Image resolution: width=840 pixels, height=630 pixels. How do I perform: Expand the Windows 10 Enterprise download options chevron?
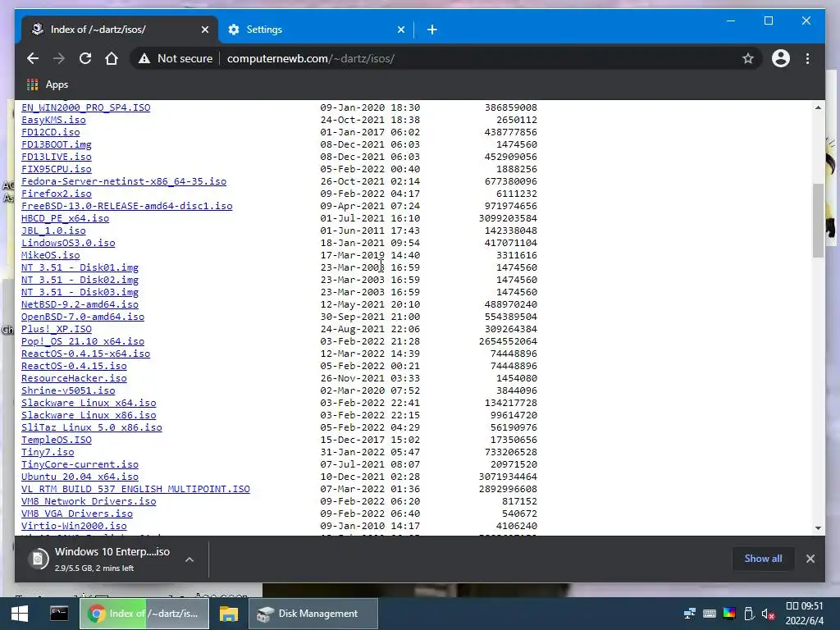click(189, 559)
